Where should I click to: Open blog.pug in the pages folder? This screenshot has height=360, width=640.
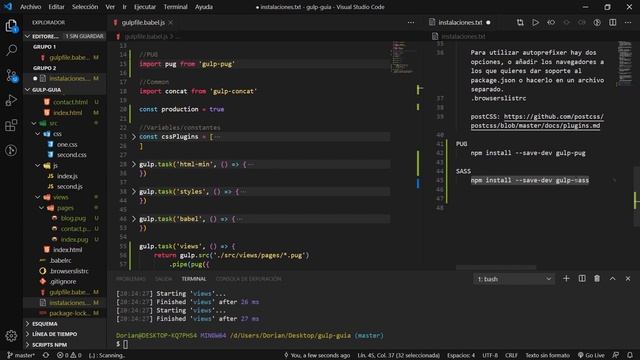point(73,218)
